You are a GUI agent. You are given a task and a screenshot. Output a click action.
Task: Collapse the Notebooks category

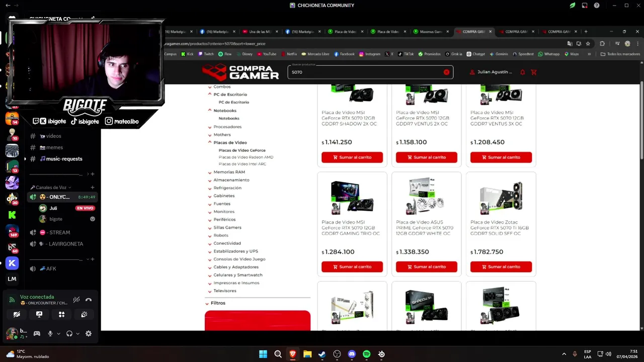(210, 111)
